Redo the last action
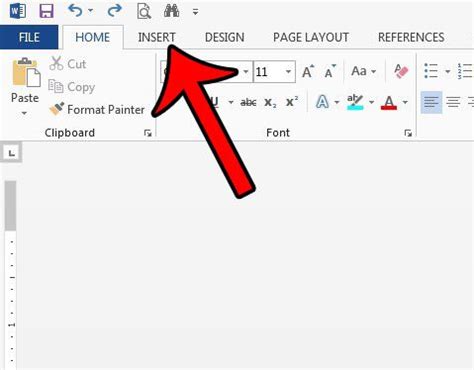474x370 pixels. pos(114,11)
